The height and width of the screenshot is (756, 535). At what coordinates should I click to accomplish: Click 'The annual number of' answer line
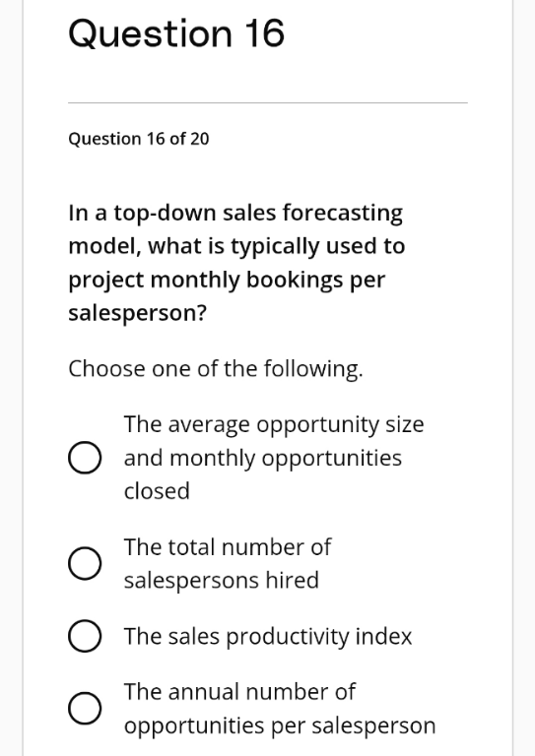coord(239,692)
